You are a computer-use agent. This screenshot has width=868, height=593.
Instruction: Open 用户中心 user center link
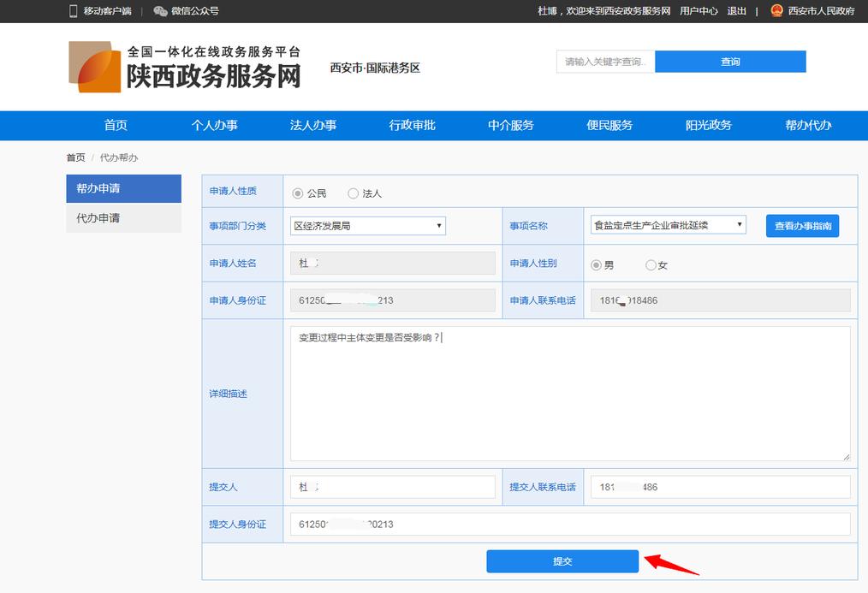(x=700, y=11)
